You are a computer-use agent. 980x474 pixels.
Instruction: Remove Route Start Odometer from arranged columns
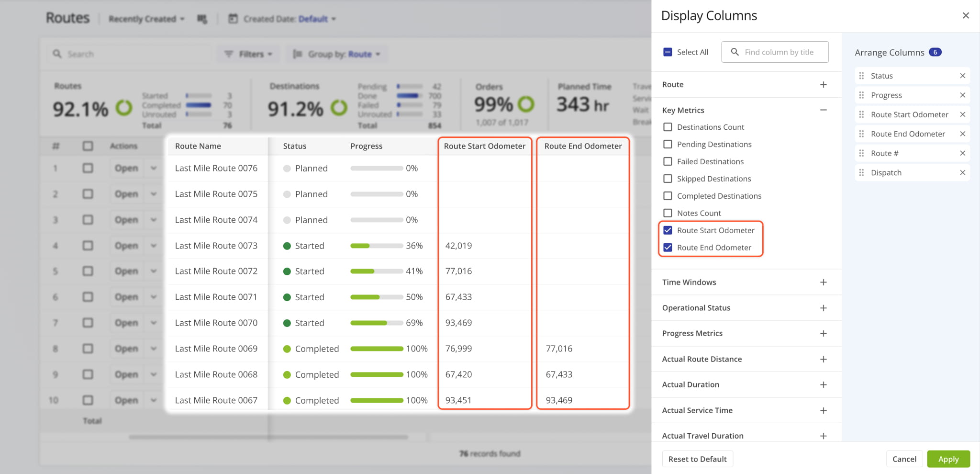tap(962, 114)
